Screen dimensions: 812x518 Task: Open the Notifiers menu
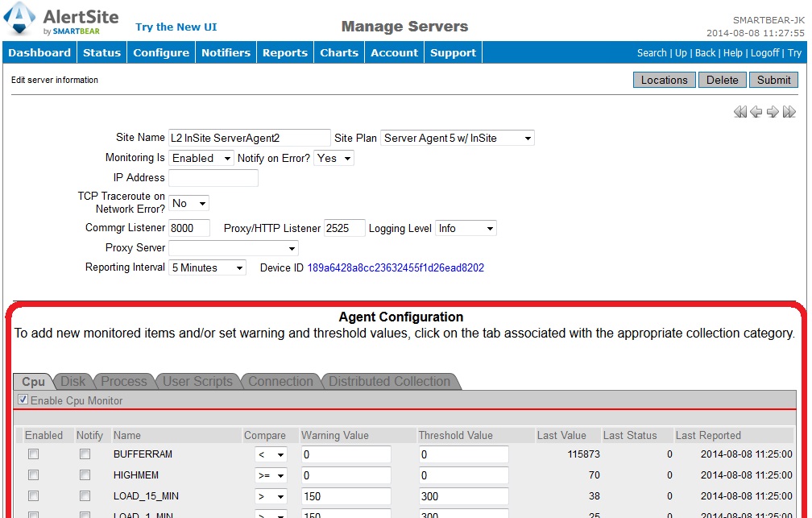click(x=226, y=53)
